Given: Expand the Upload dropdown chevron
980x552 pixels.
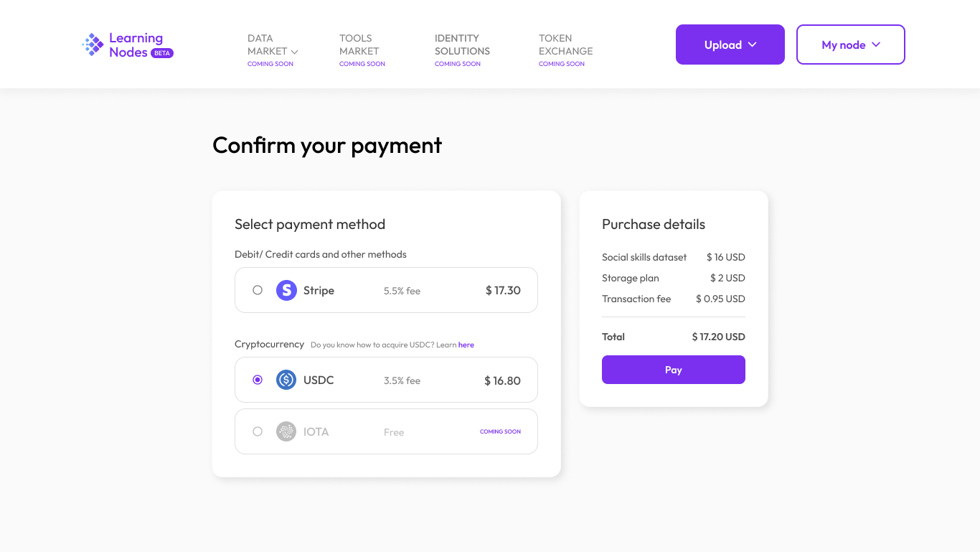Looking at the screenshot, I should (x=753, y=44).
